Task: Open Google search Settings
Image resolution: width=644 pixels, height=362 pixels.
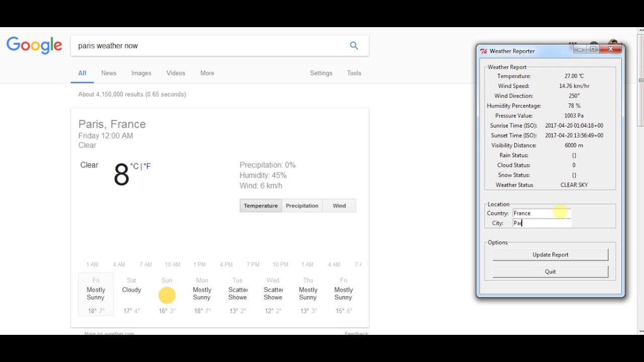Action: (321, 73)
